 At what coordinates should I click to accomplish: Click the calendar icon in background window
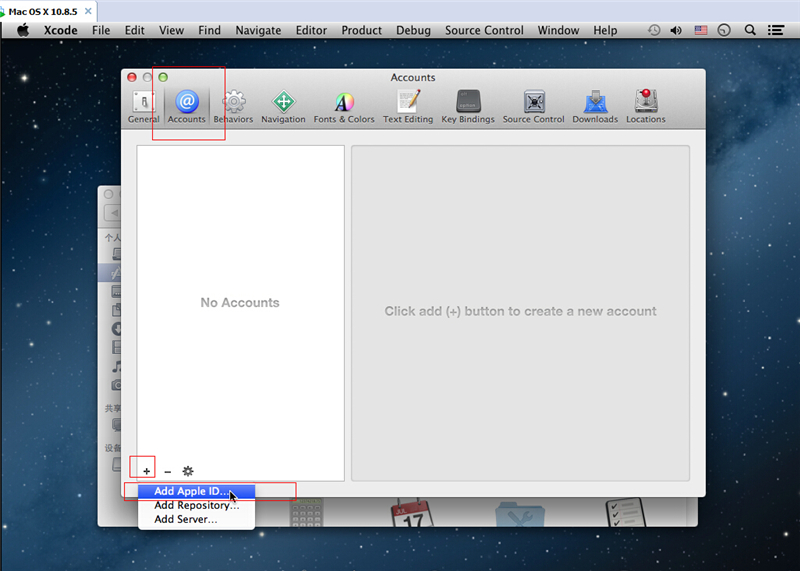(x=412, y=513)
